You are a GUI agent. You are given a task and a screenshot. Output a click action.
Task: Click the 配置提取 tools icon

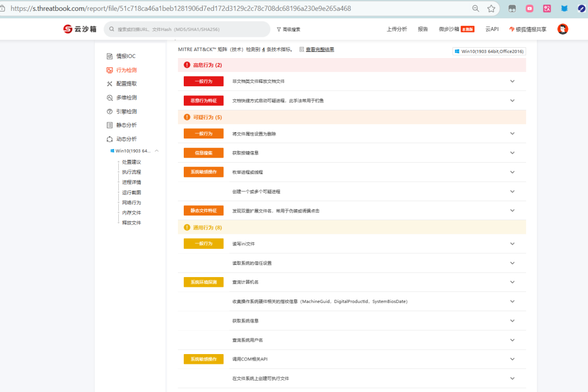110,84
